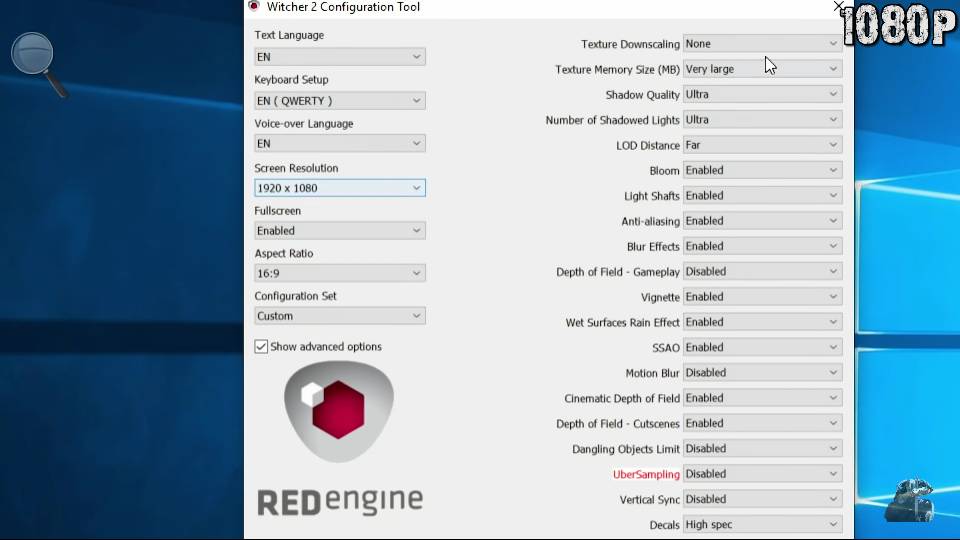The image size is (960, 540).
Task: Close the Witcher 2 Configuration Tool window
Action: (x=839, y=7)
